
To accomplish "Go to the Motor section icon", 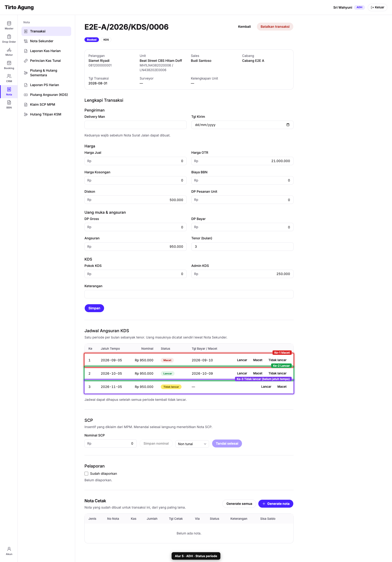I will (9, 50).
